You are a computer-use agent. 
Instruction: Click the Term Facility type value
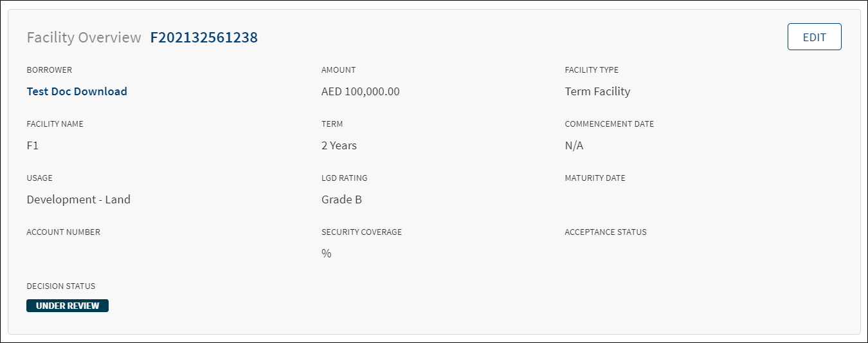pyautogui.click(x=597, y=91)
